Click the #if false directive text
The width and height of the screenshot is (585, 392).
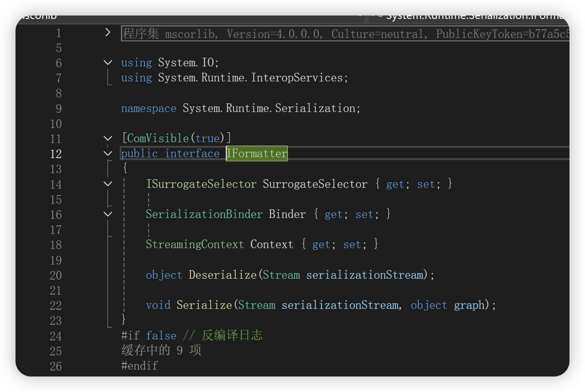[149, 336]
